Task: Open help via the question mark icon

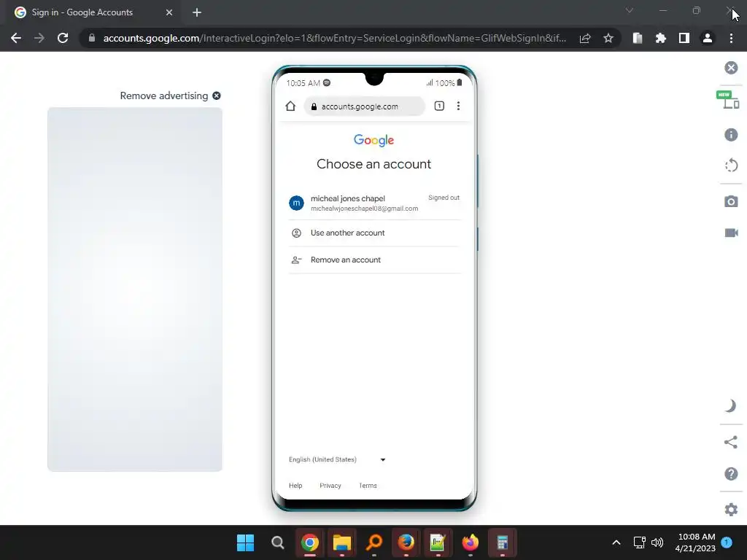Action: pyautogui.click(x=731, y=474)
